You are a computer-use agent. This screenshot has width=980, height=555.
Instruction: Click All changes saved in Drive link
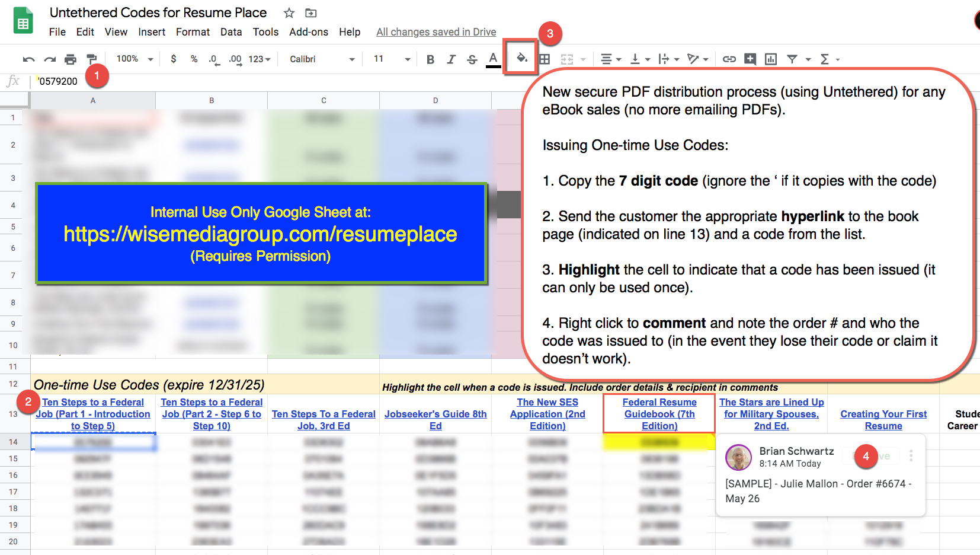[x=436, y=32]
